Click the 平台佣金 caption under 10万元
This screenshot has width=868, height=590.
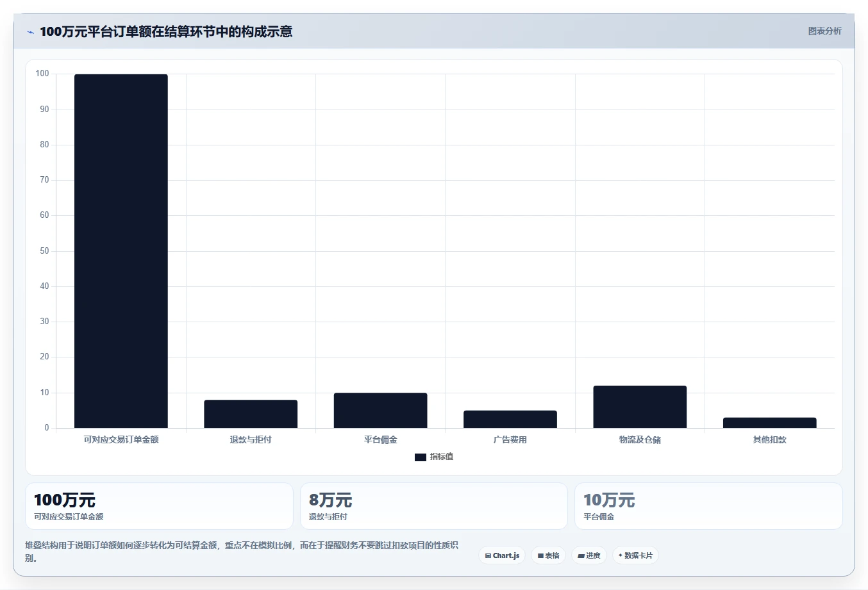599,516
